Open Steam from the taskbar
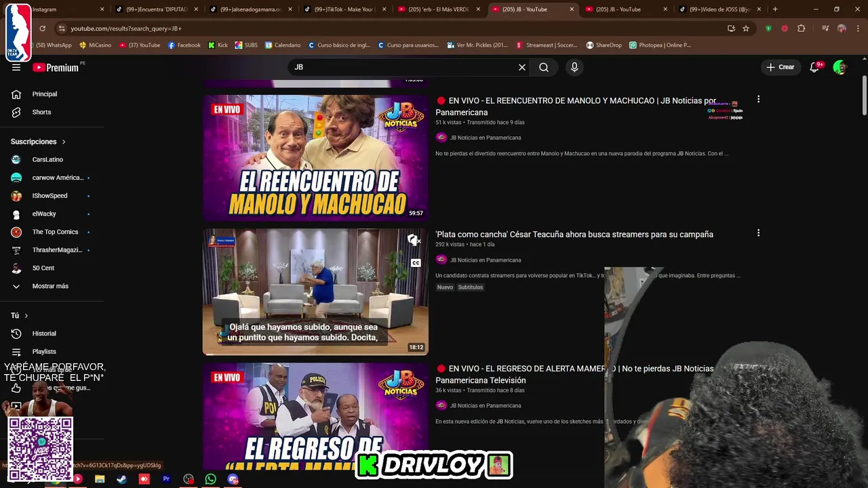Image resolution: width=868 pixels, height=488 pixels. (122, 479)
